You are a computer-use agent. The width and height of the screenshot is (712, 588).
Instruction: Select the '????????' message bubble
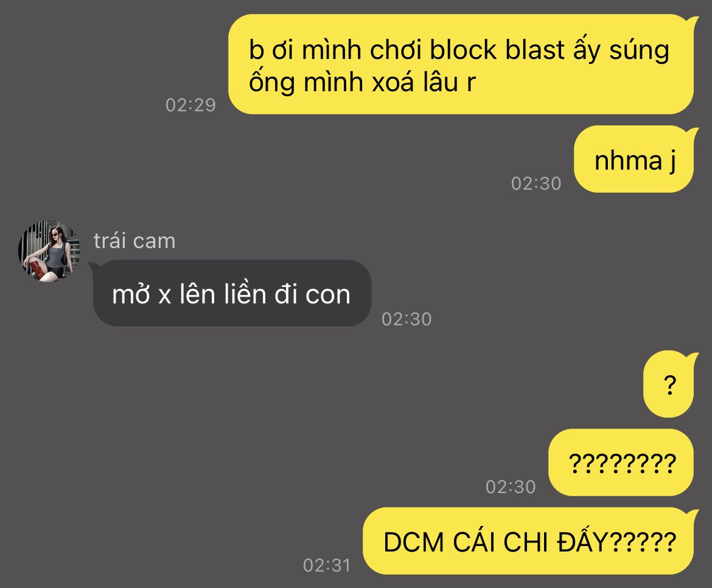click(622, 462)
